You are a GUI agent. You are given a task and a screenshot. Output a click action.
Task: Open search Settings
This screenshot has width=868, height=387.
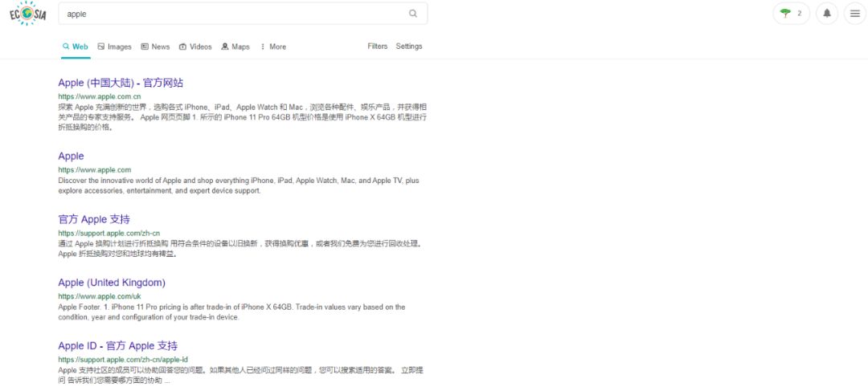(x=409, y=47)
